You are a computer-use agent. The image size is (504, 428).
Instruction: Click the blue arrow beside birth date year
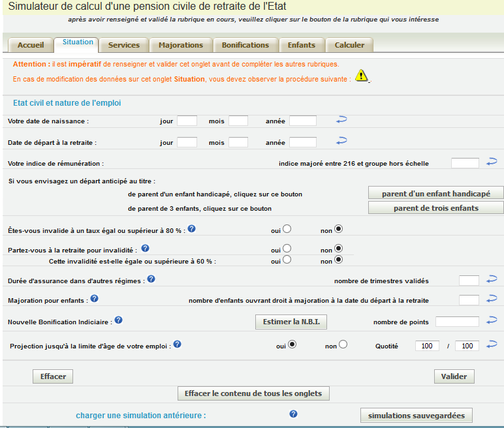(x=341, y=120)
